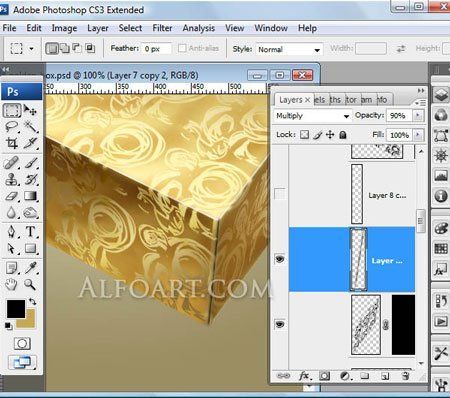Show the hidden Layer 8 copy layer
Viewport: 450px width, 398px height.
coord(280,193)
